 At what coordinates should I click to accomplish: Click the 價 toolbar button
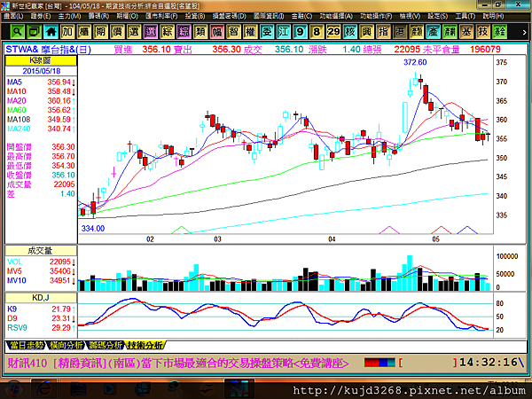[117, 32]
